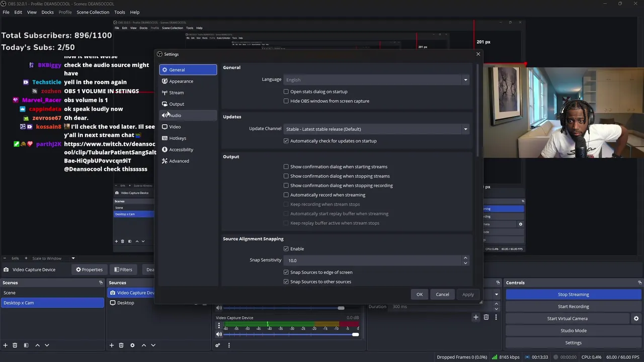Open the Edit menu
Screen dimensions: 644x362
(18, 12)
